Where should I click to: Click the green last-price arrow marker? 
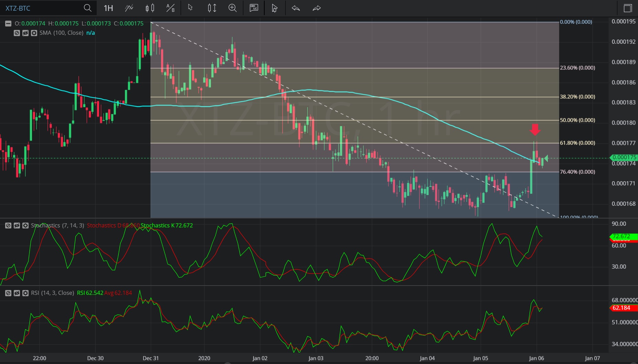[x=546, y=159]
